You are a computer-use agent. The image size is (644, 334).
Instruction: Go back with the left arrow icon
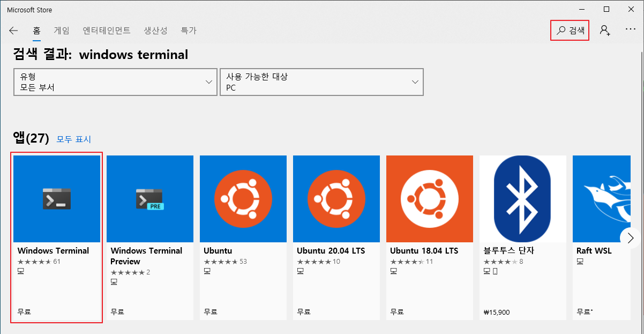point(13,31)
